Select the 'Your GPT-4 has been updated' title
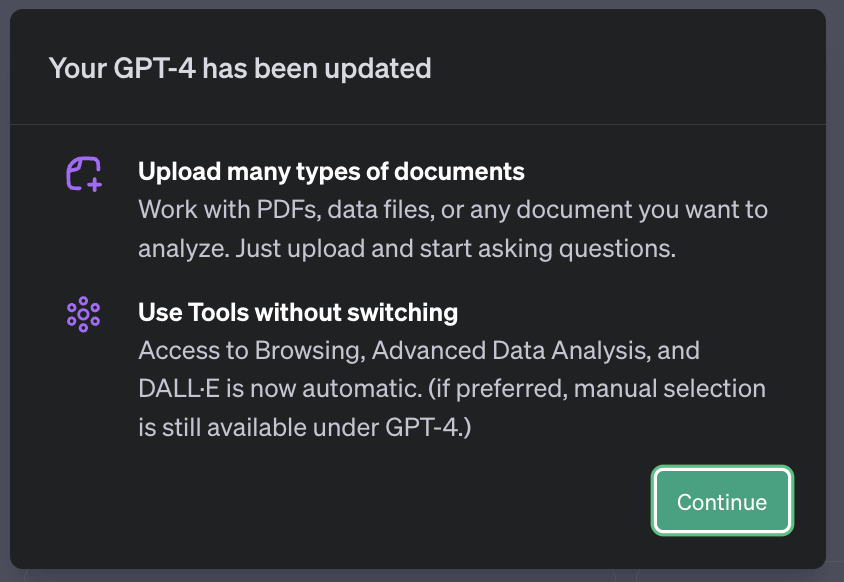 pos(240,68)
